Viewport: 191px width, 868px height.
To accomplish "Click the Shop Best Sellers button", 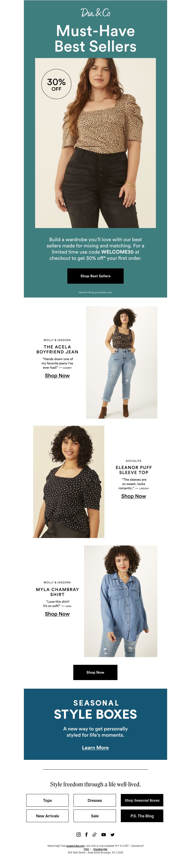I will coord(95,276).
